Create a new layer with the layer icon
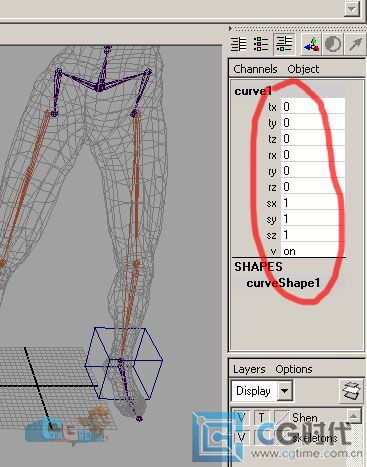 [x=352, y=390]
